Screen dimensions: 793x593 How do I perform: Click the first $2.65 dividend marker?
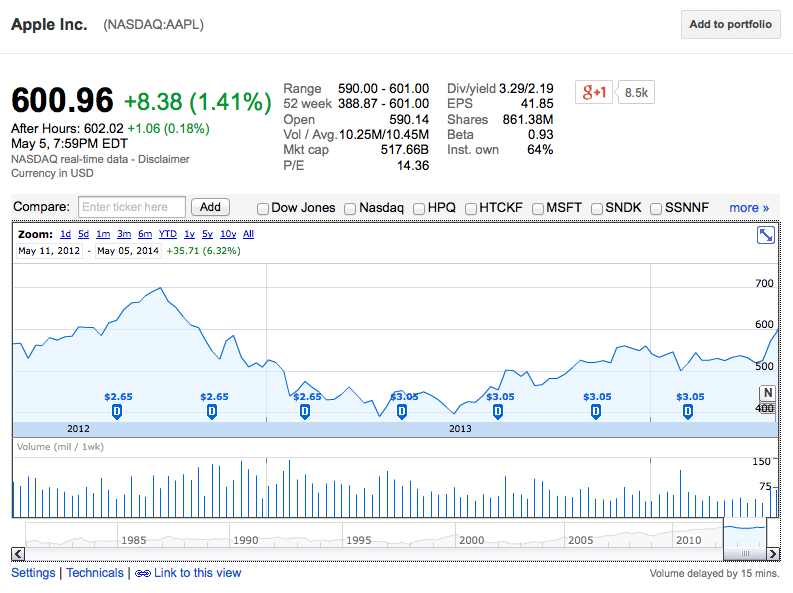click(x=117, y=410)
